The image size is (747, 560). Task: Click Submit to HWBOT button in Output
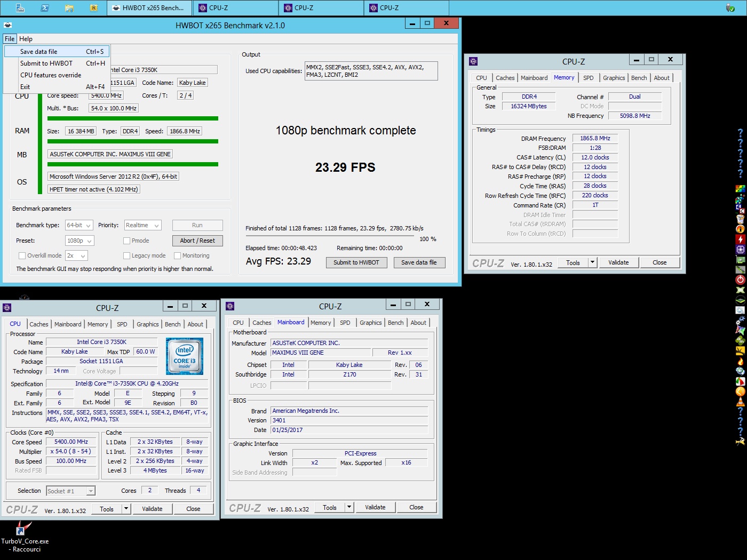pos(356,262)
